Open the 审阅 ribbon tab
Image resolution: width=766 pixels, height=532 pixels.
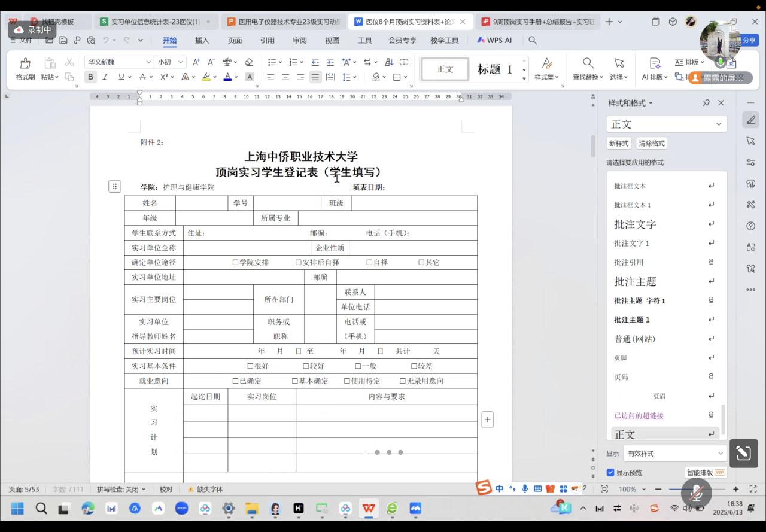click(x=299, y=40)
